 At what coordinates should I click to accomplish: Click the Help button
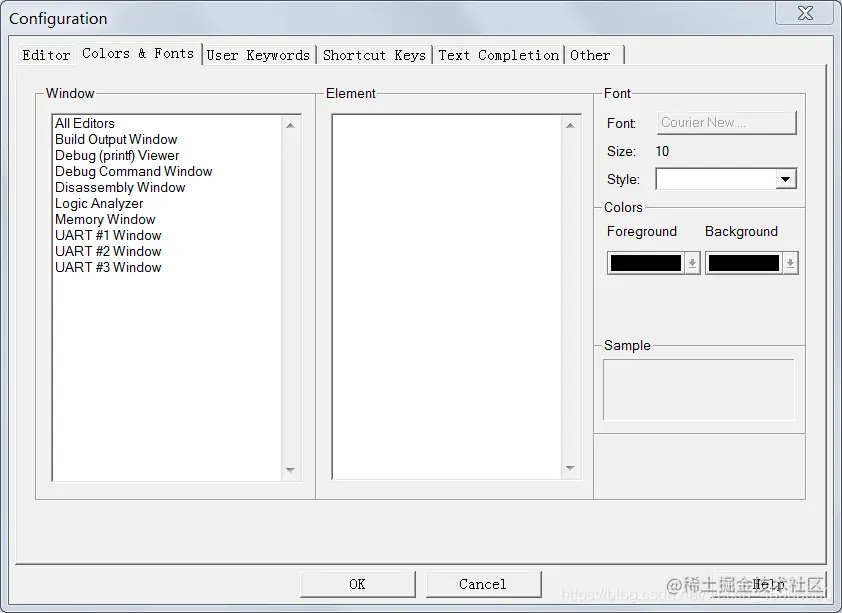tap(768, 584)
